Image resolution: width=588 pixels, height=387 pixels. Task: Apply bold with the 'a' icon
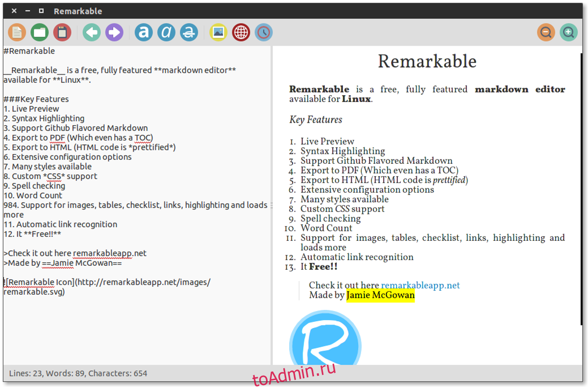144,33
